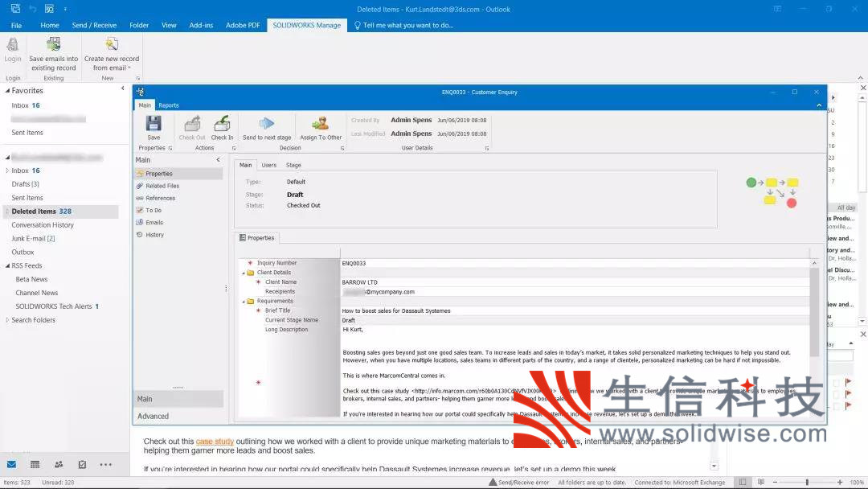Click the Advanced panel button
868x489 pixels.
179,417
